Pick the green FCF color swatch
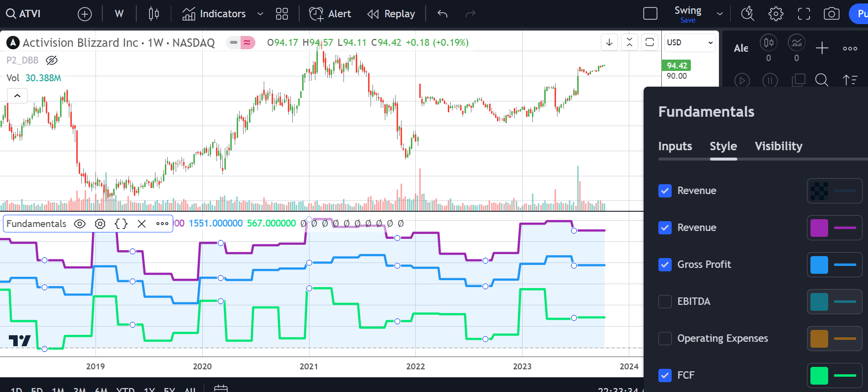868x392 pixels. 819,376
